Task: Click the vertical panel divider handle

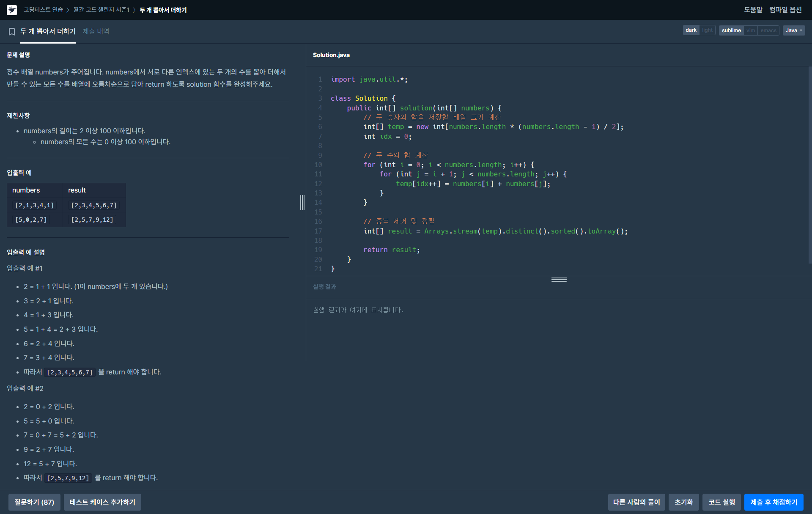Action: coord(302,202)
